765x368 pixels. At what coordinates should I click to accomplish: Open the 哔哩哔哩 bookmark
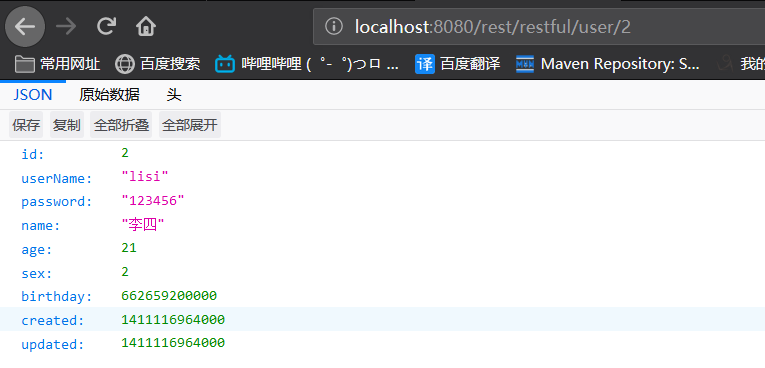(307, 64)
